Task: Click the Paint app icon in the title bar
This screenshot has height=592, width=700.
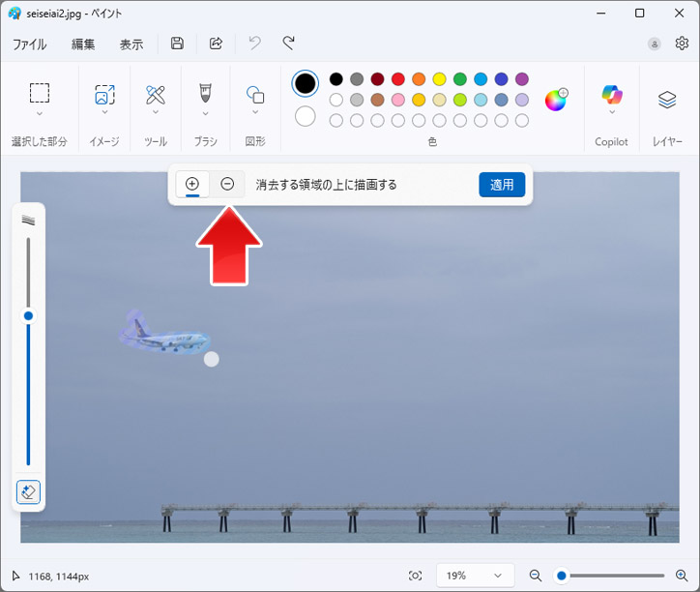Action: [x=15, y=14]
